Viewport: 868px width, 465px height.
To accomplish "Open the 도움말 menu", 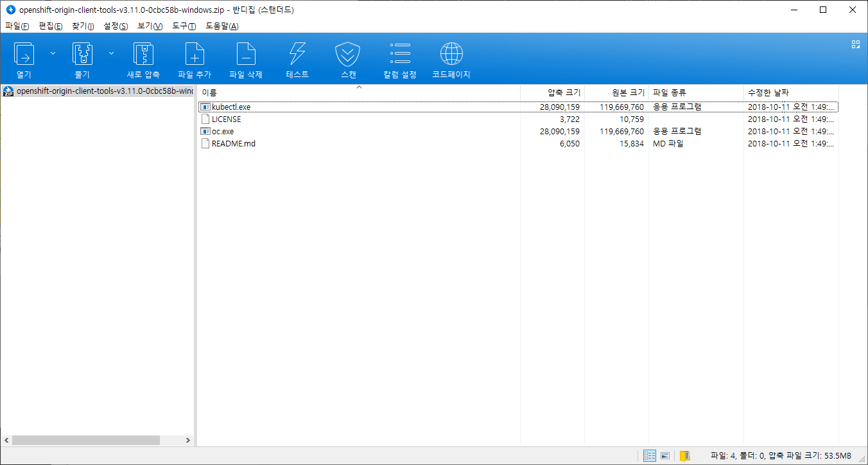I will [x=222, y=26].
